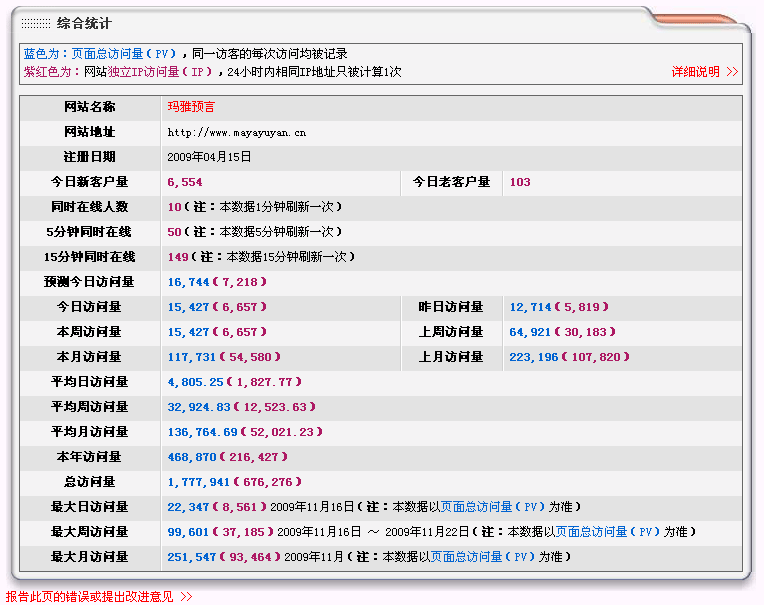Click the 昨日访问量 value 12,714
The image size is (764, 605).
(530, 307)
